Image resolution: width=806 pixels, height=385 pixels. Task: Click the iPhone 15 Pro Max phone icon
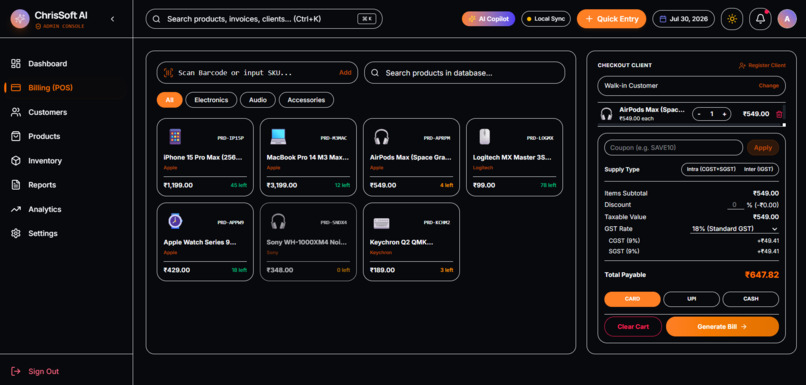click(x=175, y=137)
